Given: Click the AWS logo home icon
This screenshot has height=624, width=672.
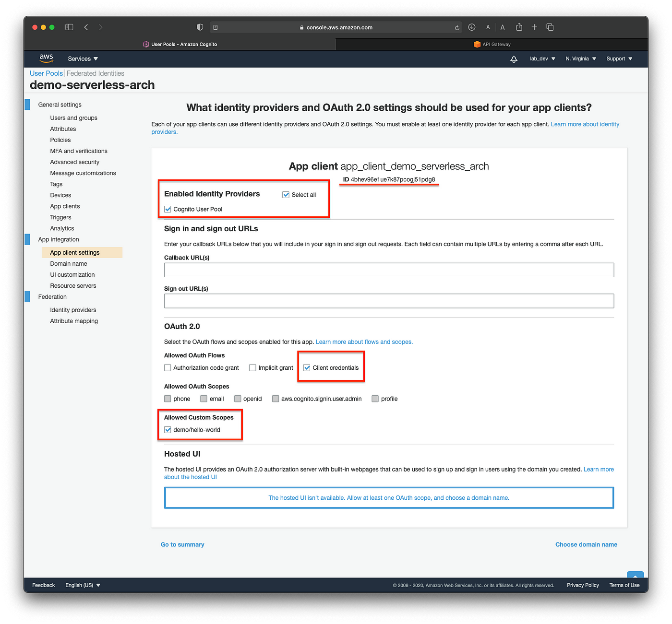Looking at the screenshot, I should coord(46,59).
